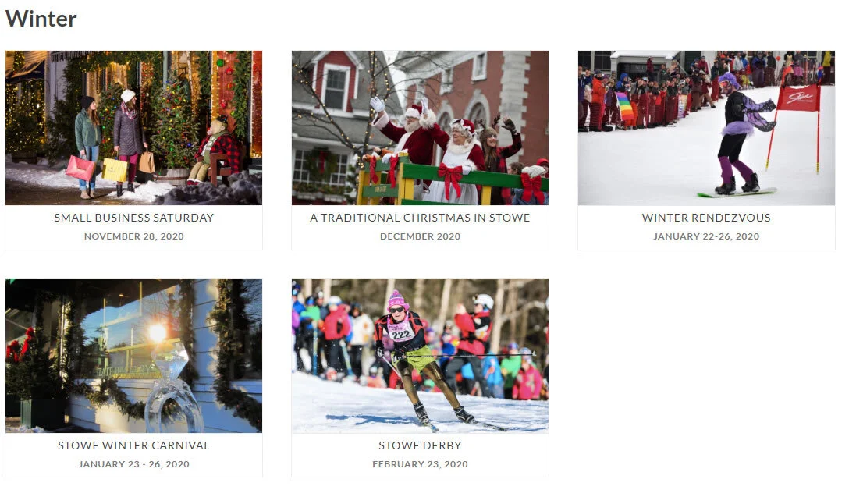This screenshot has height=504, width=856.
Task: Select the January 23 - 26, 2020 date
Action: 133,464
